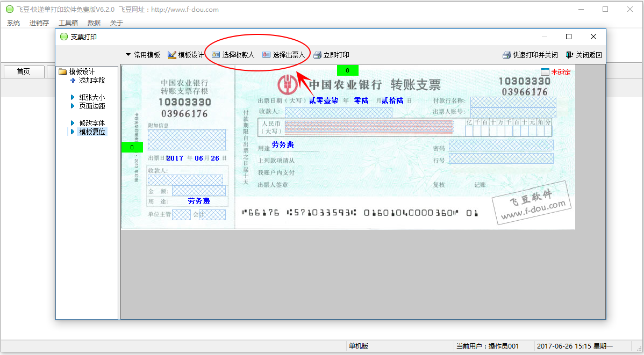Open the 系统 menu
The width and height of the screenshot is (644, 355).
pos(13,23)
